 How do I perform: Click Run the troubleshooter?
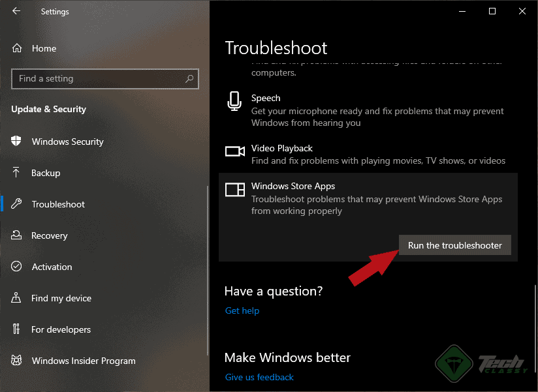coord(454,245)
